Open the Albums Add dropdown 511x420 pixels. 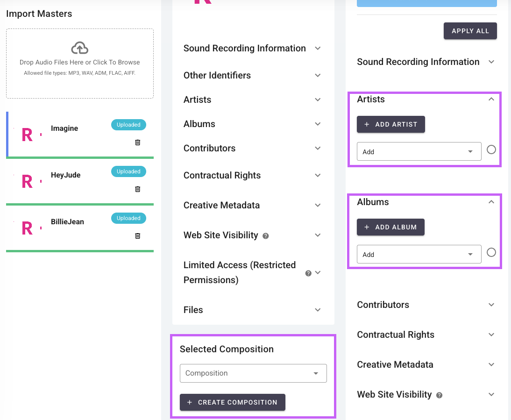point(419,255)
